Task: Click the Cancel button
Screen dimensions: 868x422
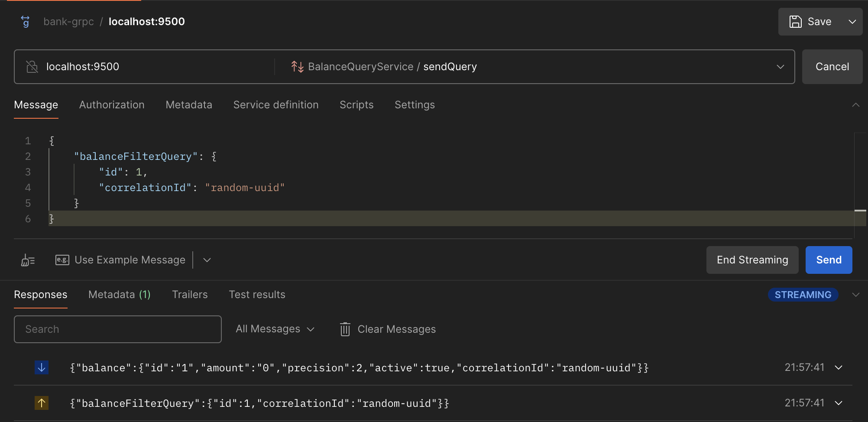Action: pyautogui.click(x=832, y=67)
